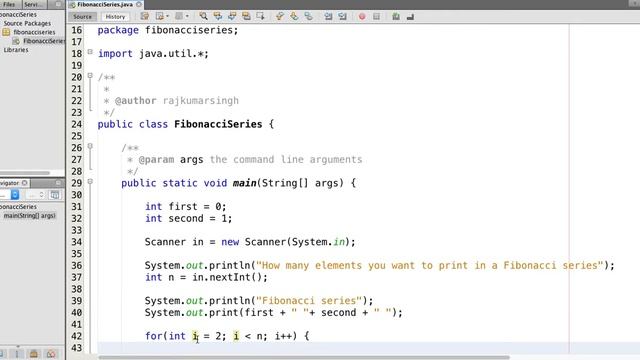Click the 'Fibonacci series' string literal
Image resolution: width=640 pixels, height=360 pixels.
pos(309,301)
